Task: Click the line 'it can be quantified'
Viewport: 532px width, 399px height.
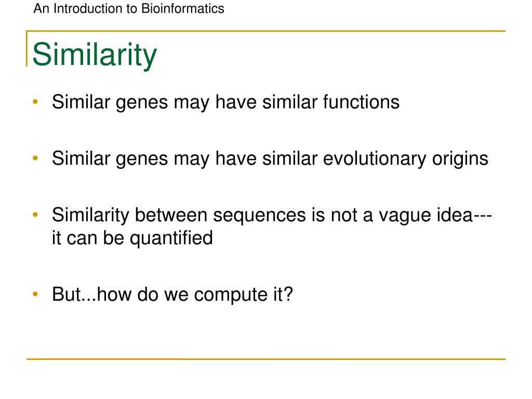Action: (x=132, y=238)
